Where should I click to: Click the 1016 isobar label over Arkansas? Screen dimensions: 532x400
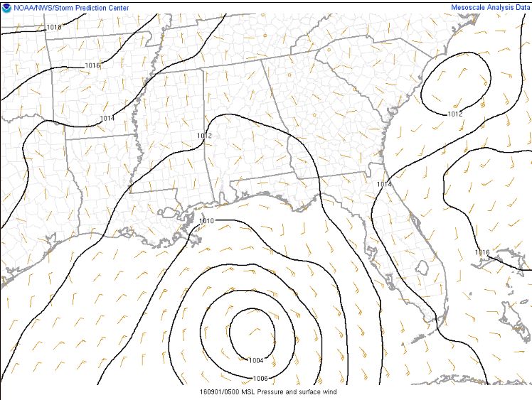(x=92, y=65)
